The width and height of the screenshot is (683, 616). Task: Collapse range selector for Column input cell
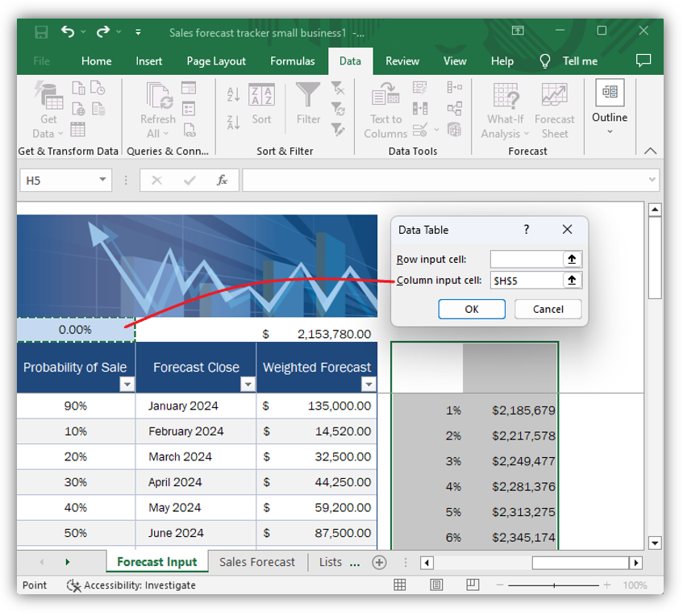572,280
